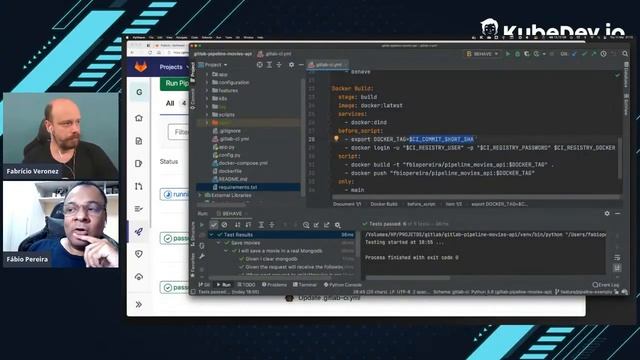
Task: Open Event Log from the status bar
Action: (606, 284)
